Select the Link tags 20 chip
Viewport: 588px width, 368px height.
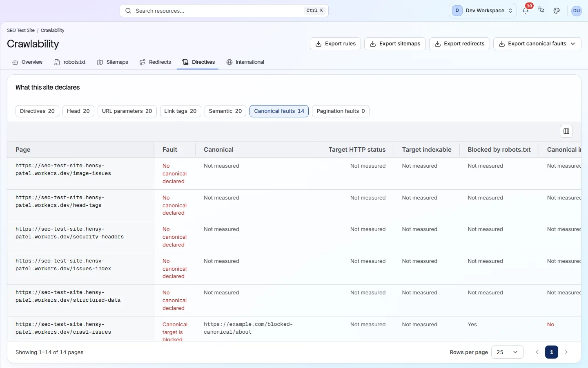click(x=180, y=111)
